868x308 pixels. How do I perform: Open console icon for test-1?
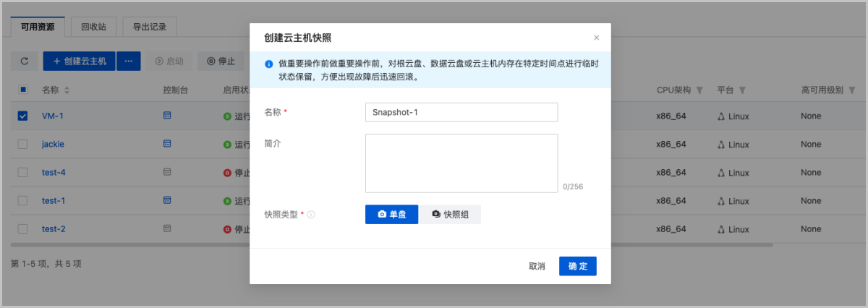click(167, 200)
